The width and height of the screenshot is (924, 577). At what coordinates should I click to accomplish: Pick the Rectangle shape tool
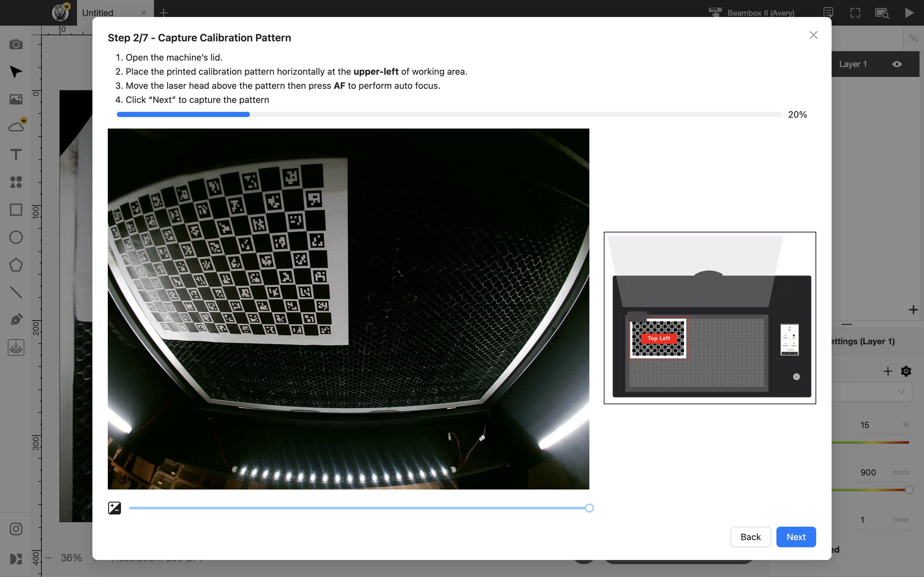[x=16, y=210]
